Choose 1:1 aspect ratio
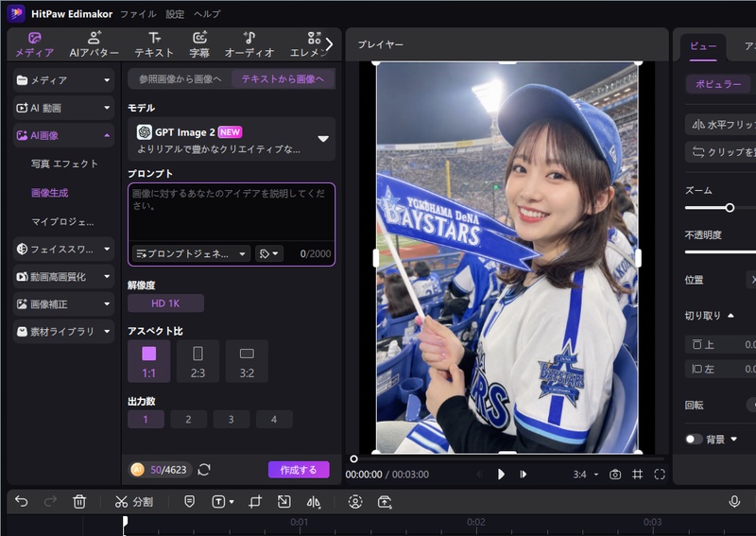Image resolution: width=756 pixels, height=536 pixels. [x=149, y=361]
